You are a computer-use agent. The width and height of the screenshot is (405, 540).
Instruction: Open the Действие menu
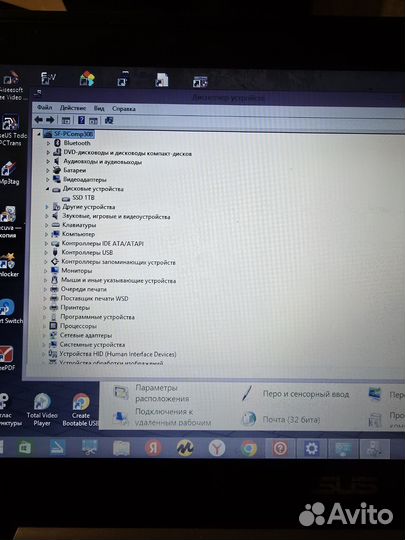(x=73, y=108)
